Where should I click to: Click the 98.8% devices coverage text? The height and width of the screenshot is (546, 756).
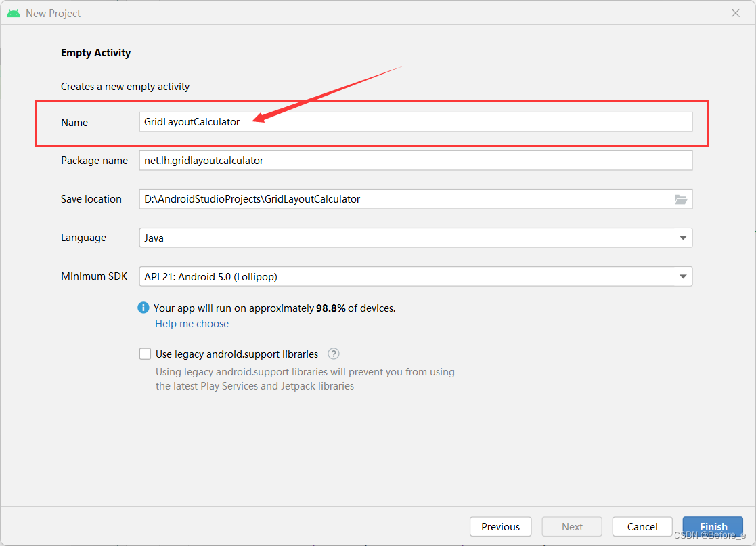(274, 308)
